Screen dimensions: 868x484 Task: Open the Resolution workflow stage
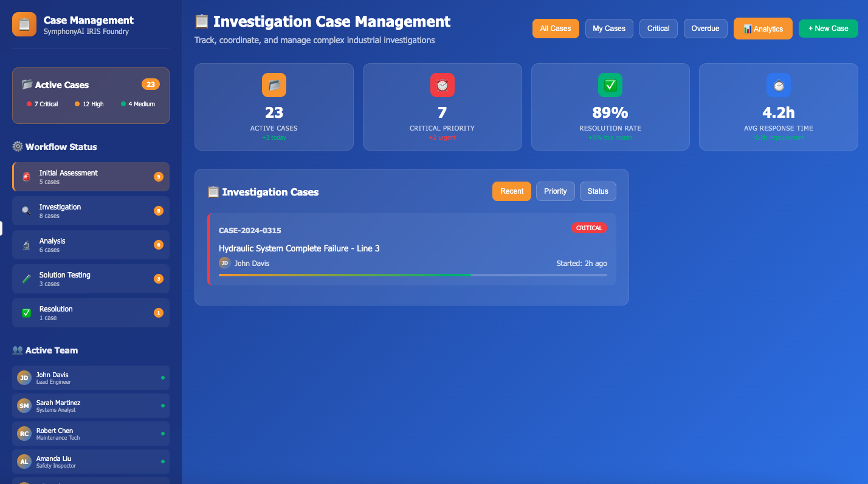click(x=91, y=313)
